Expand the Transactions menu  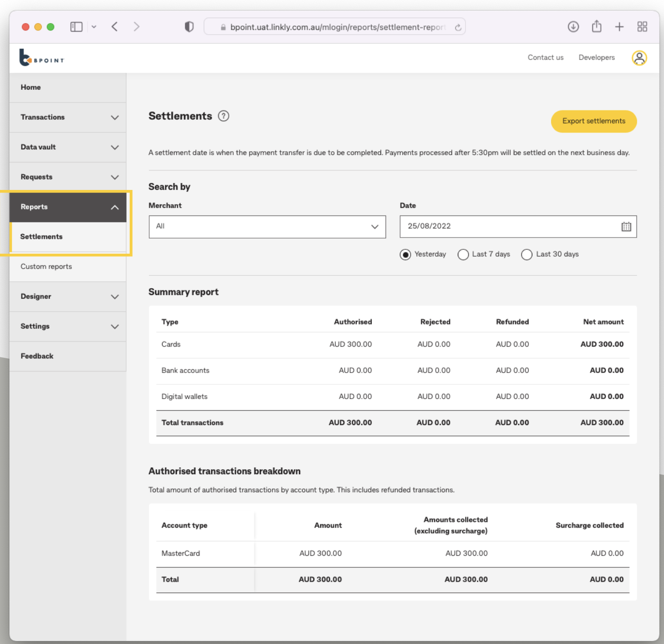(67, 117)
